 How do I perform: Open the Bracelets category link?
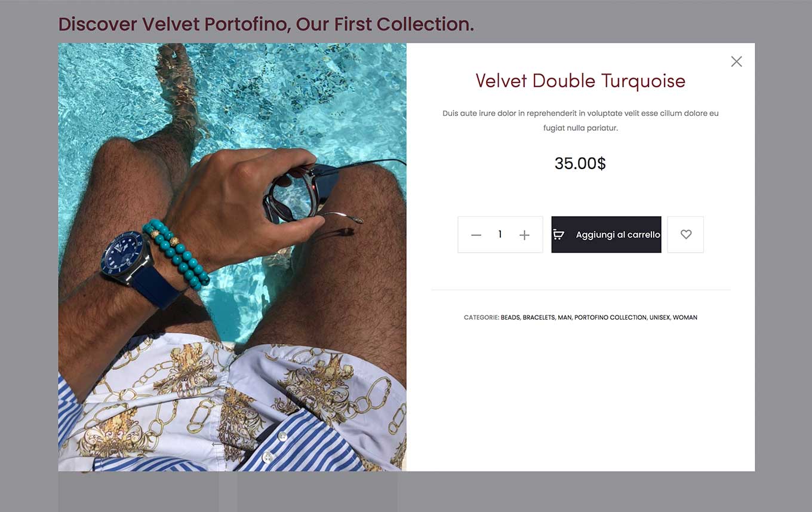(x=539, y=317)
